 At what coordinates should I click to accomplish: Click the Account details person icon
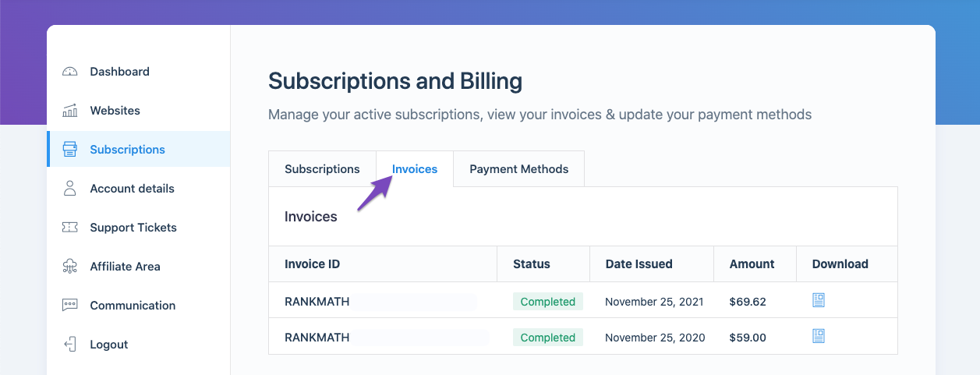pyautogui.click(x=70, y=189)
